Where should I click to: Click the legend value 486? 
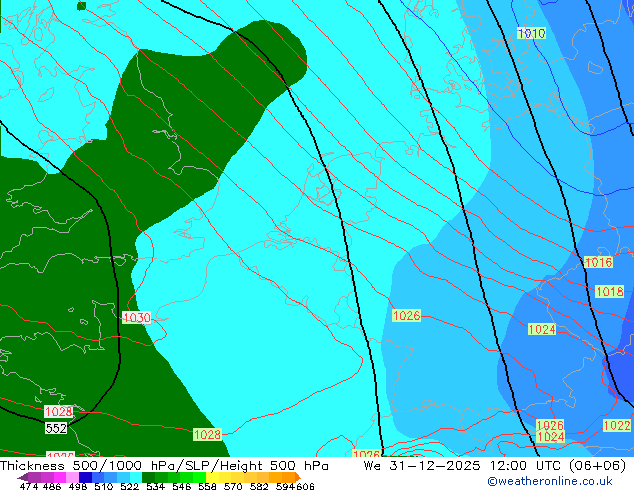pos(51,486)
